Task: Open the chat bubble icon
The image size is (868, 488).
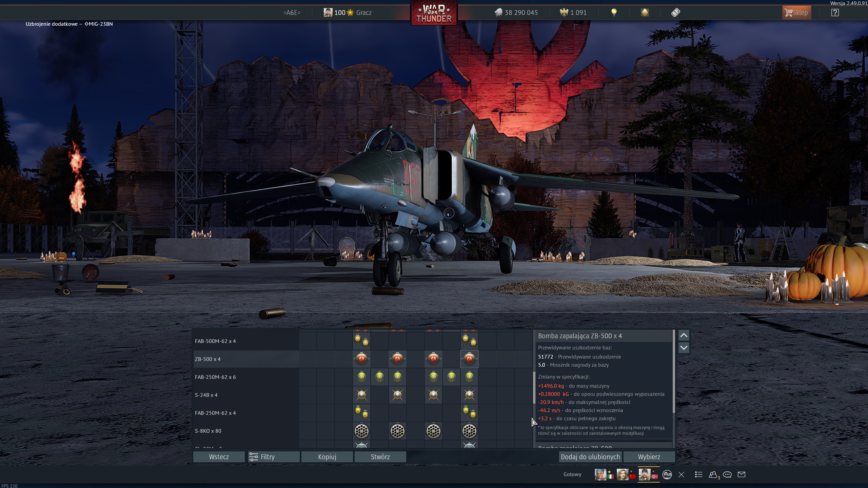Action: click(x=727, y=474)
